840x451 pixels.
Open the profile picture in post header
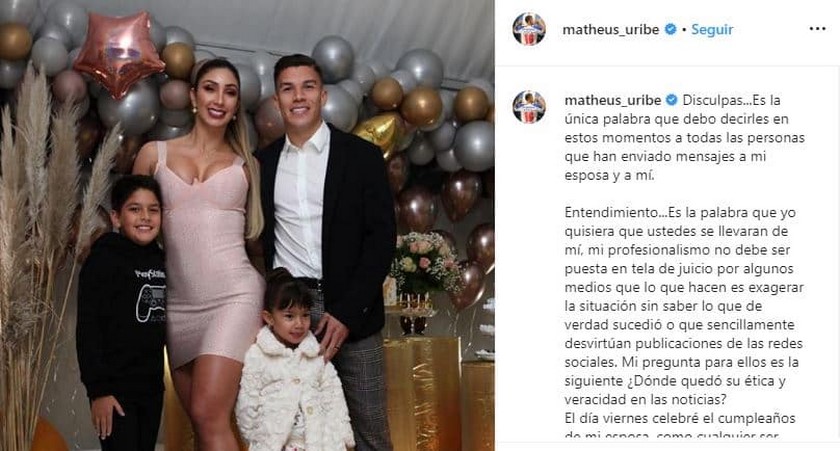pyautogui.click(x=529, y=29)
